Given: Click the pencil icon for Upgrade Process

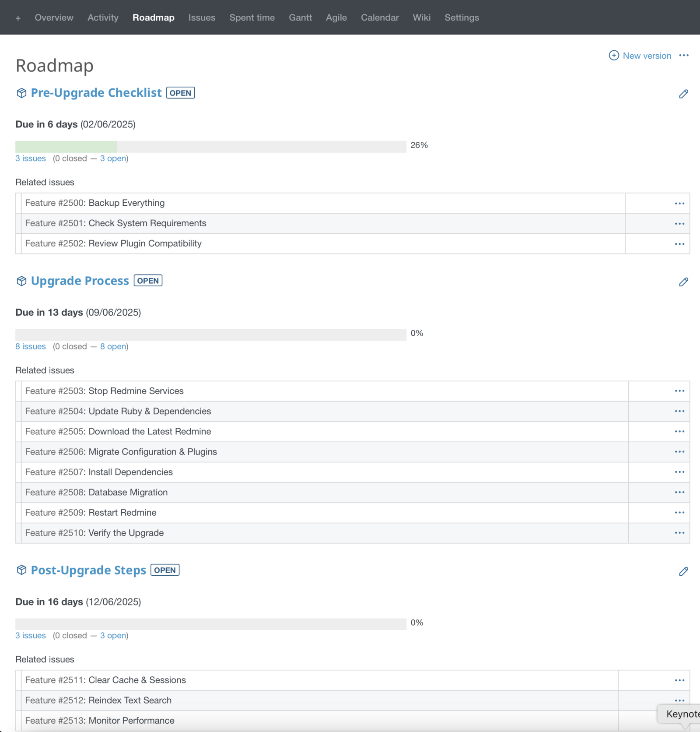Looking at the screenshot, I should coord(683,282).
